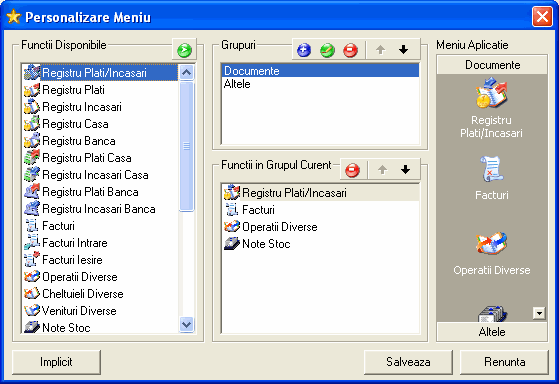Remove function with red icon in Functii in Grupul Curent
Image resolution: width=559 pixels, height=384 pixels.
352,170
